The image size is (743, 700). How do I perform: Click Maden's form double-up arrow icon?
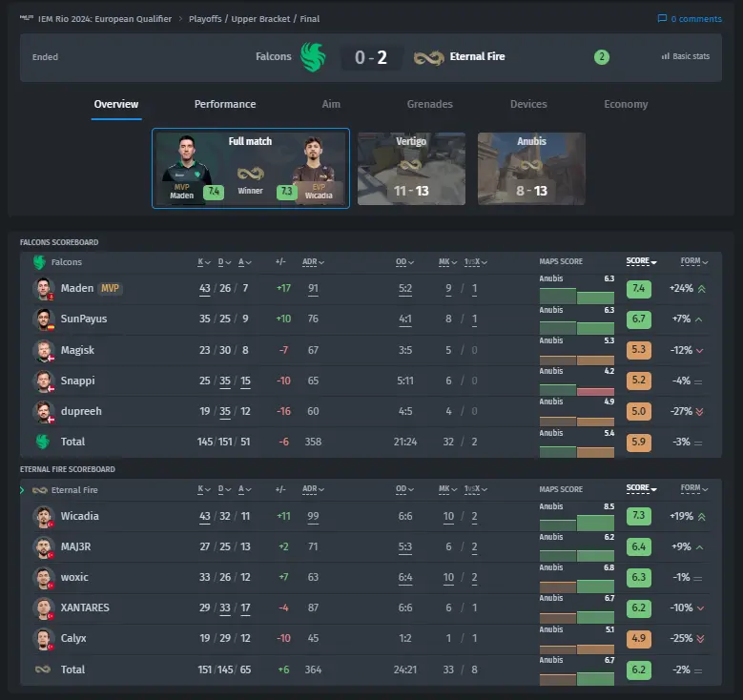pyautogui.click(x=702, y=289)
